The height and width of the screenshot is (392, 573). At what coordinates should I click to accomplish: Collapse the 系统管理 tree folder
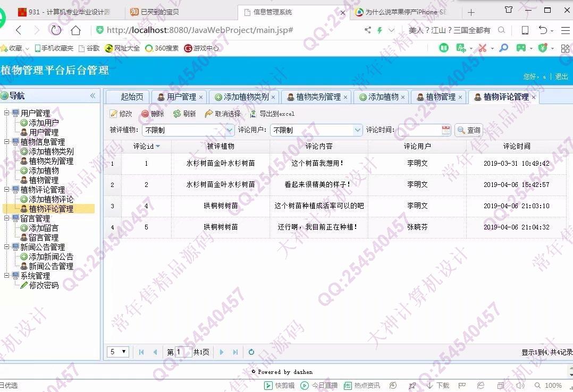coord(6,276)
